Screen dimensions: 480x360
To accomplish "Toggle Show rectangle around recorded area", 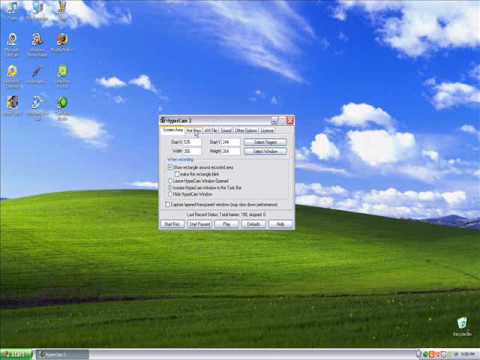I will [x=170, y=167].
